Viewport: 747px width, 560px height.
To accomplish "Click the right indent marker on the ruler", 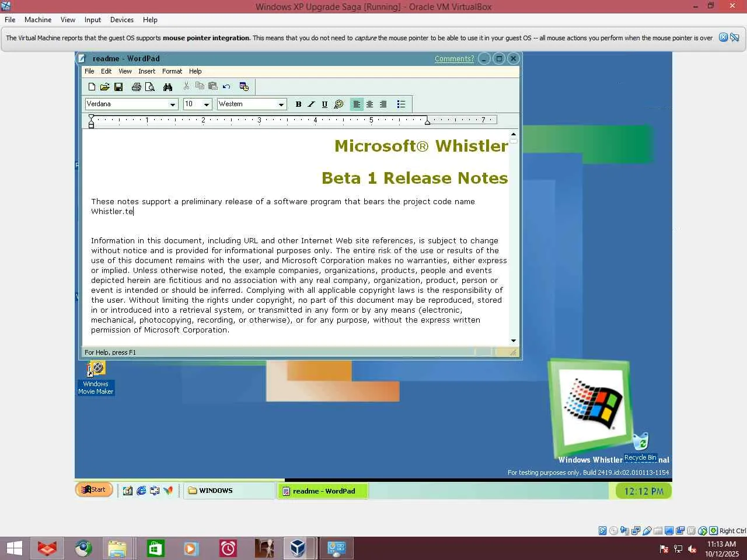I will (428, 121).
